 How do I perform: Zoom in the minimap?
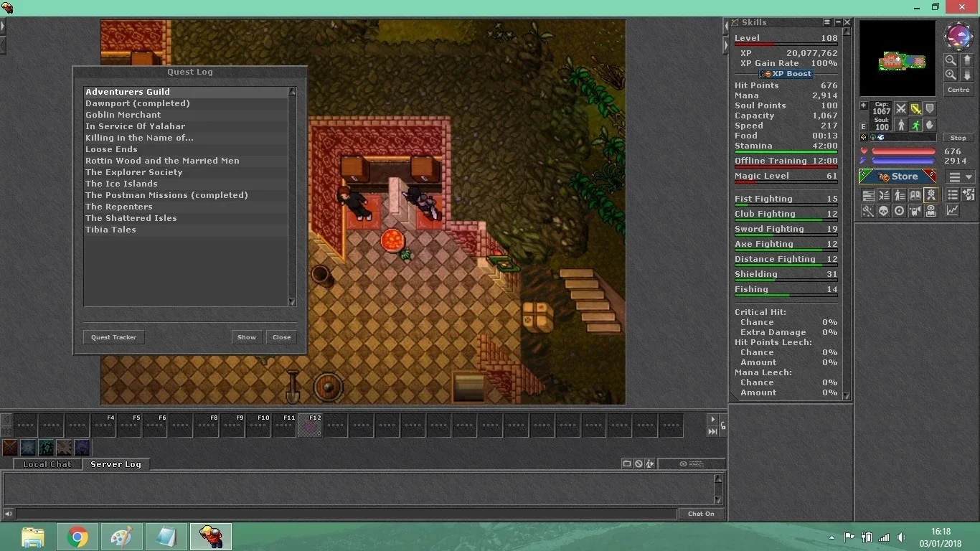pyautogui.click(x=951, y=75)
